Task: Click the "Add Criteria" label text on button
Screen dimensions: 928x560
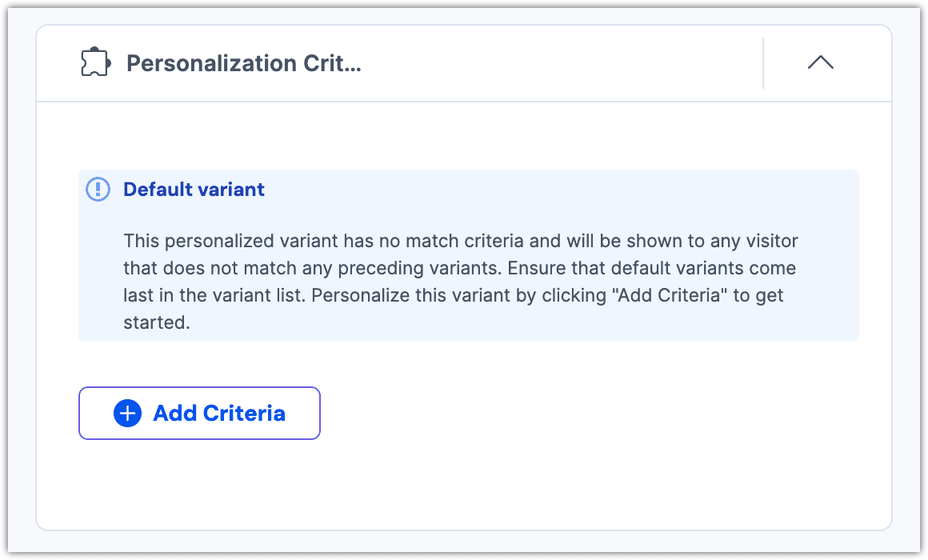Action: point(219,414)
